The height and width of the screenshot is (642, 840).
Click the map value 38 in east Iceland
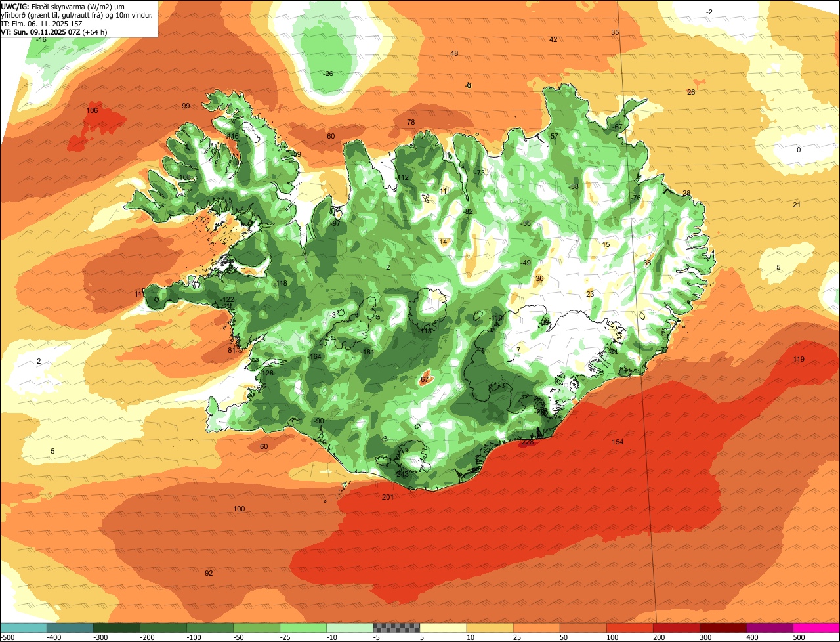(x=647, y=263)
